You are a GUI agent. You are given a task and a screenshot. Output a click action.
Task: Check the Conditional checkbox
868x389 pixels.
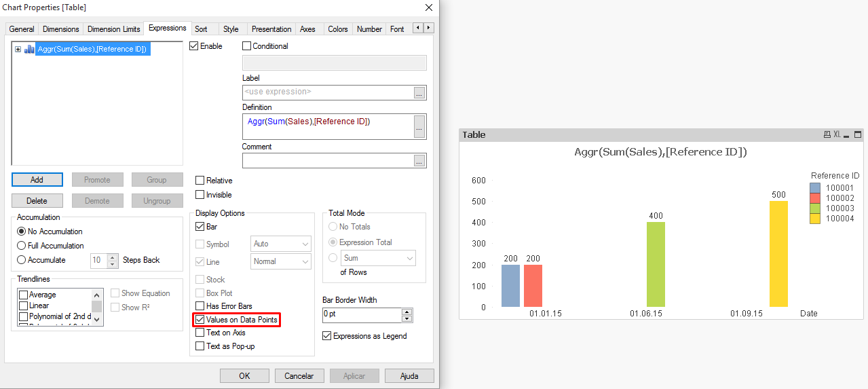[246, 46]
